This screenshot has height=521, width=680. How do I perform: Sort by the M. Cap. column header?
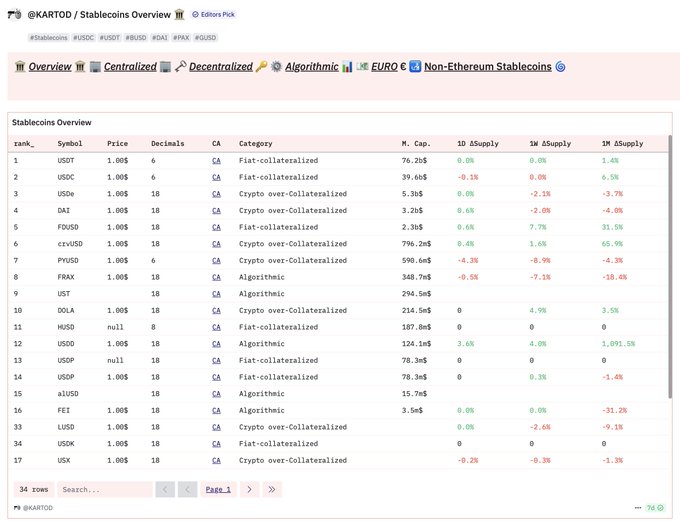point(416,144)
